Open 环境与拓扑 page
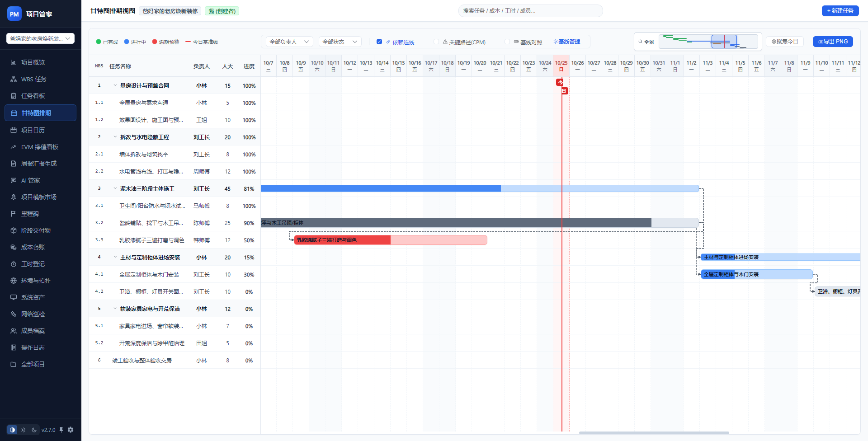This screenshot has width=868, height=441. click(x=40, y=281)
